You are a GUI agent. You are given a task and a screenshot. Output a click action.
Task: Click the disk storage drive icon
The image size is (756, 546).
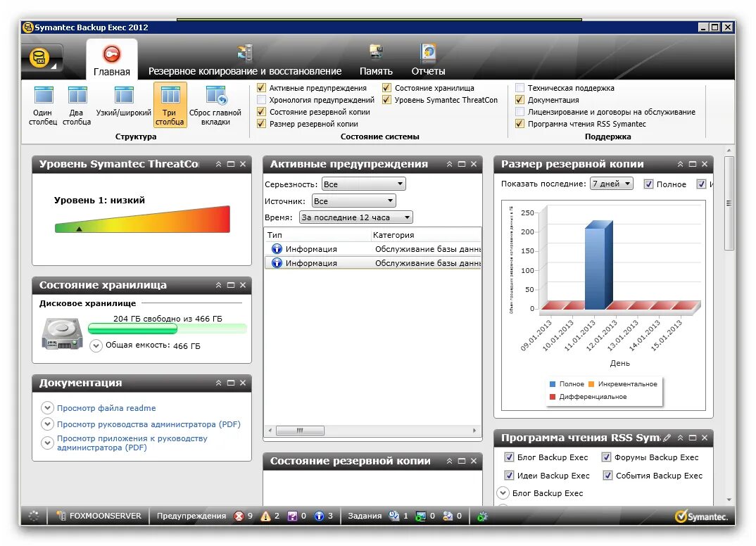[62, 334]
